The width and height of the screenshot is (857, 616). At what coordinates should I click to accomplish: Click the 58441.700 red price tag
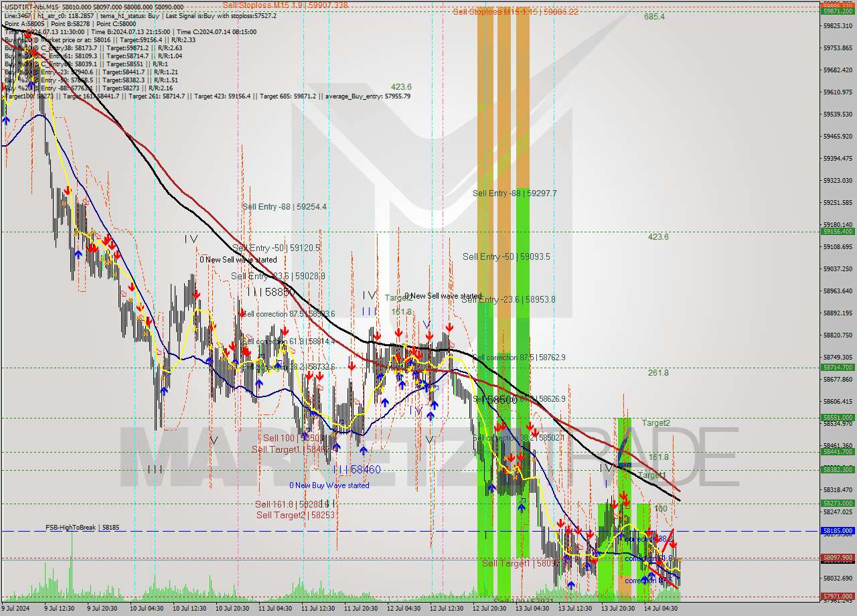click(x=838, y=451)
